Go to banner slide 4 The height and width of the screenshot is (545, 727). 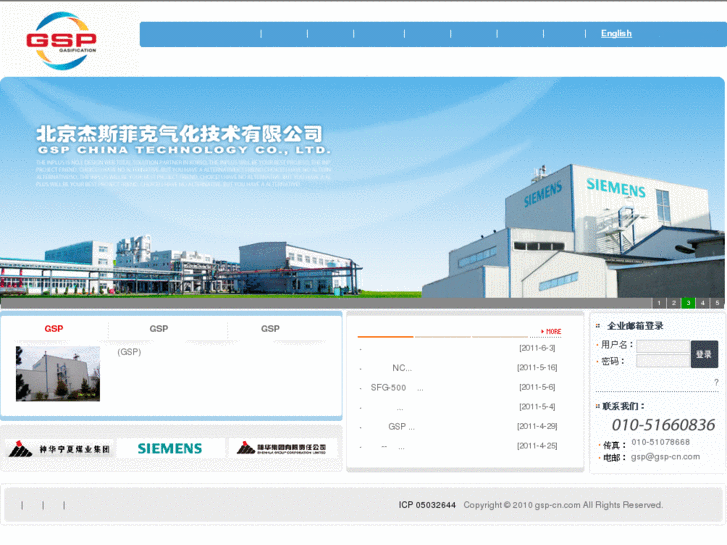pos(703,303)
